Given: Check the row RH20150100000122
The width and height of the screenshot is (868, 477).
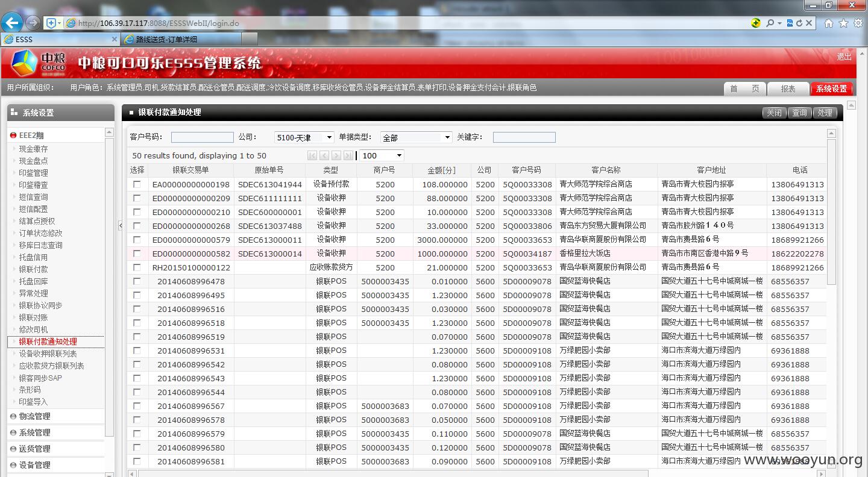Looking at the screenshot, I should click(x=137, y=267).
